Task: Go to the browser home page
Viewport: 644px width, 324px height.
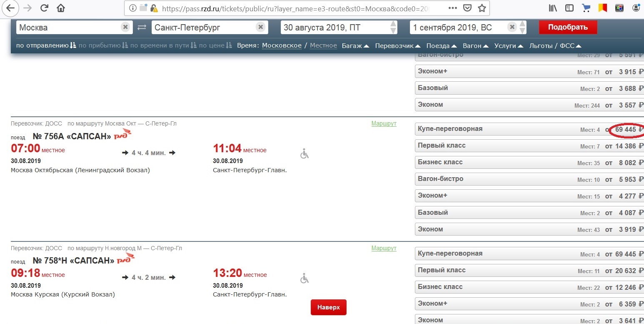Action: click(61, 8)
